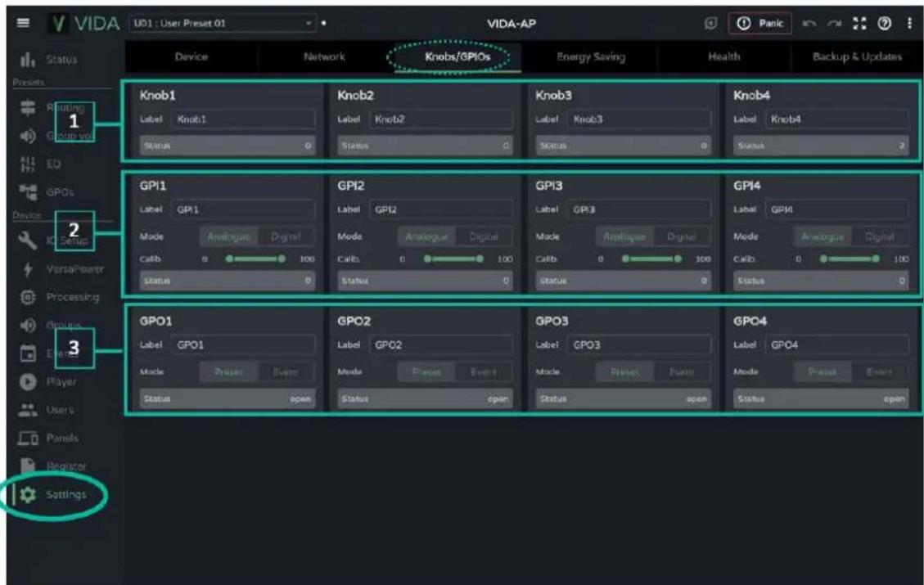Click the Knob3 label input field

pos(639,119)
